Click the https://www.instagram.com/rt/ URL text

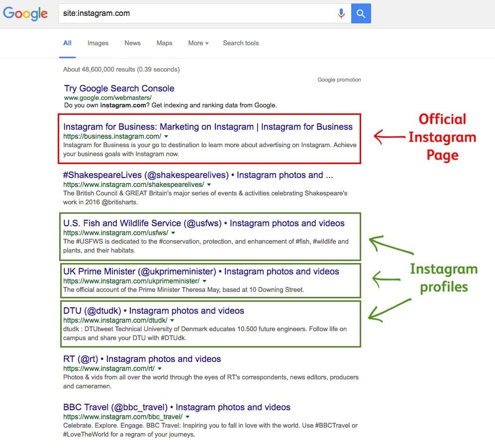click(109, 368)
